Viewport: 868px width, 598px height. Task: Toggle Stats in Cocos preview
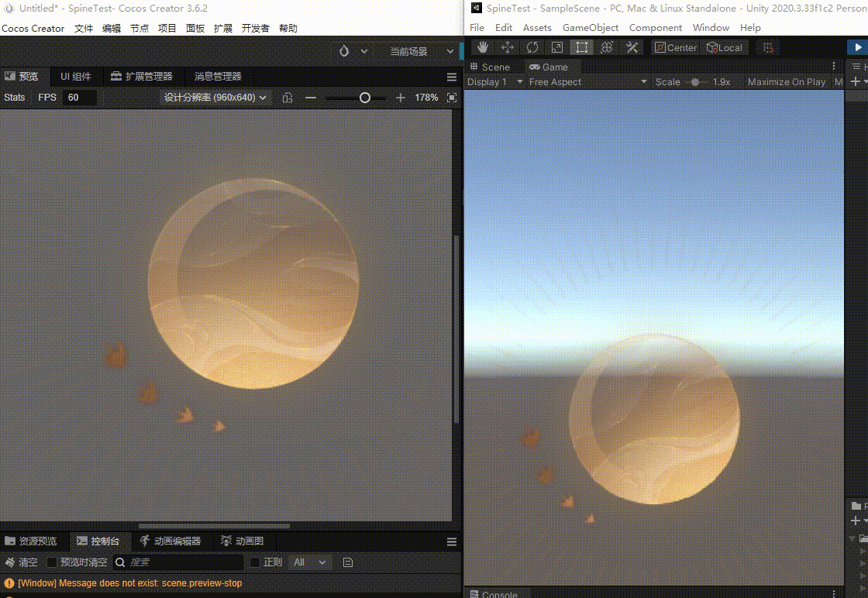pyautogui.click(x=15, y=98)
